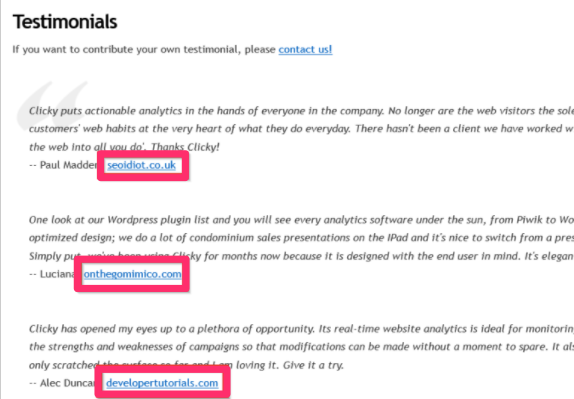574x399 pixels.
Task: Click the text "Give it a try."
Action: click(319, 365)
